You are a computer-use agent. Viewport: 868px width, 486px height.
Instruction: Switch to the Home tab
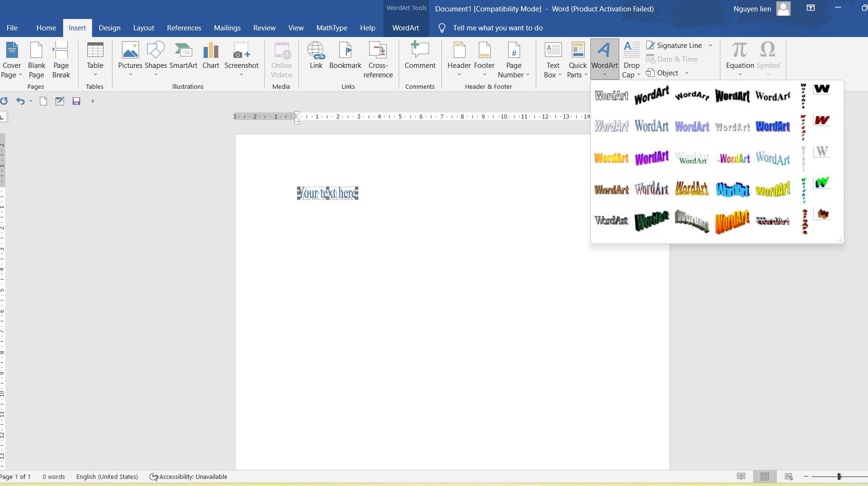coord(46,28)
